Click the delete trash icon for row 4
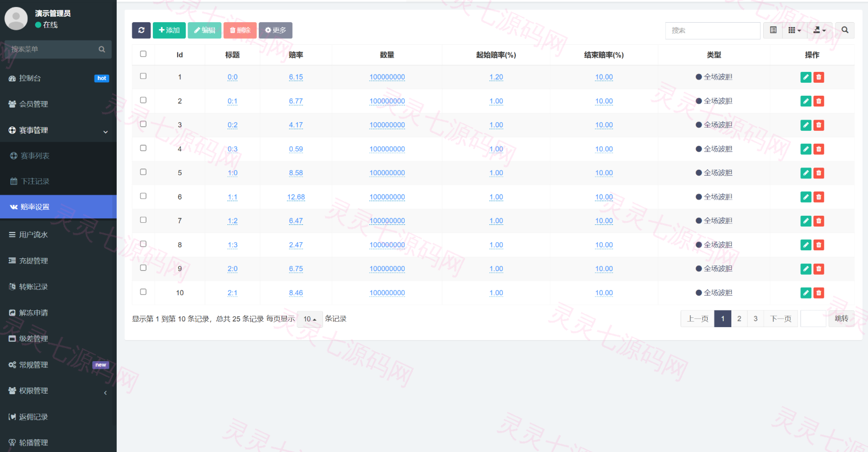 pos(819,149)
